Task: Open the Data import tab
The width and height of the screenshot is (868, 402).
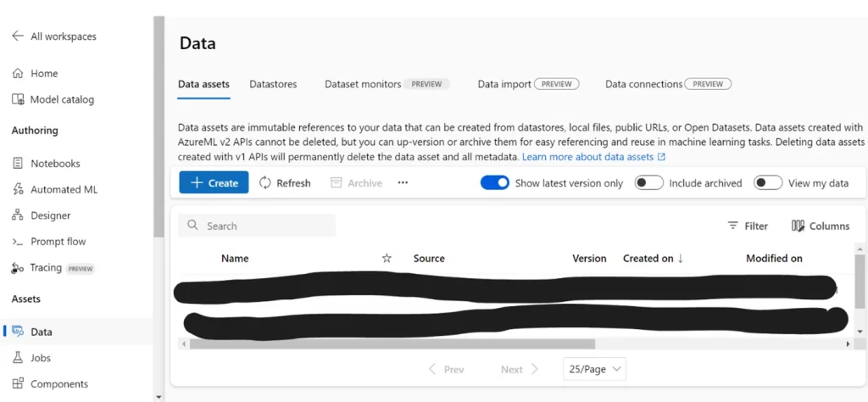Action: (x=504, y=85)
